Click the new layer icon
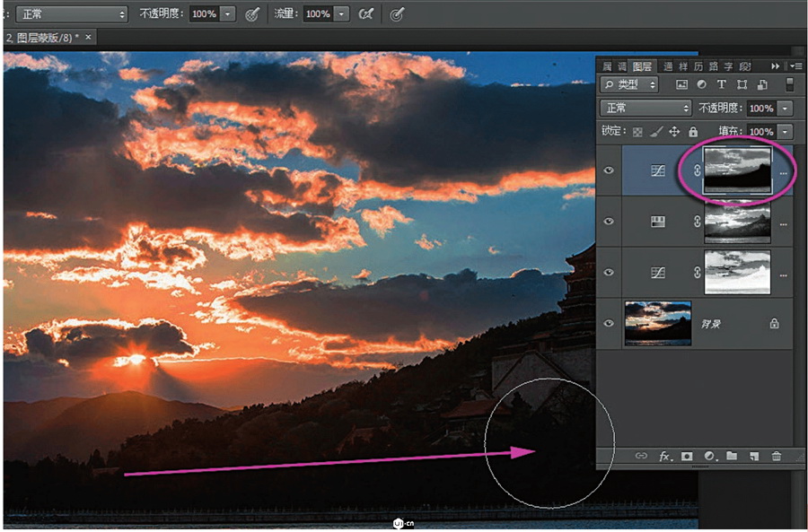 click(x=754, y=457)
